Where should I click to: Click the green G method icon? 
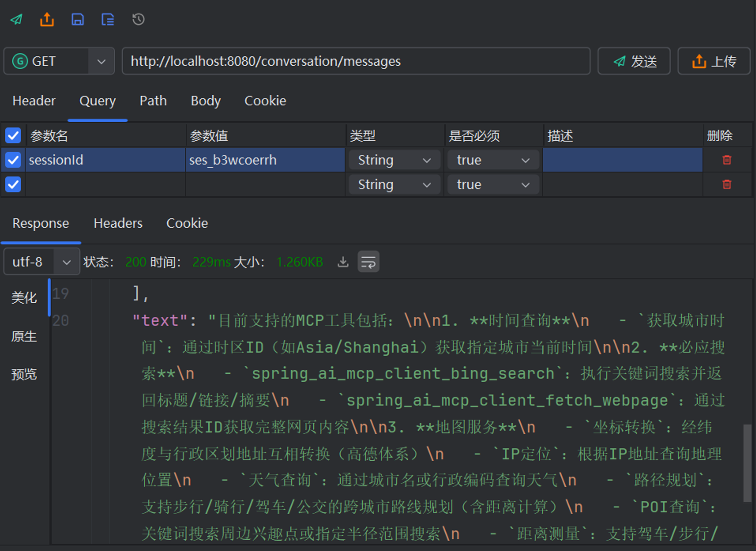tap(20, 61)
